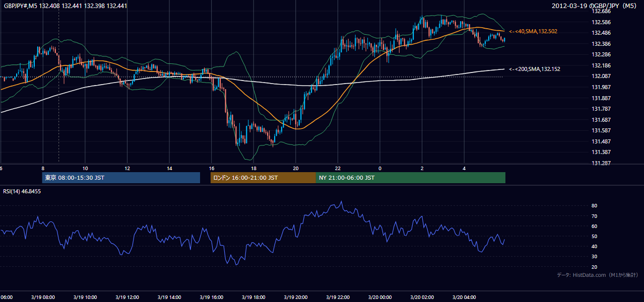Click the 132.087 price axis label
644x302 pixels.
[601, 76]
